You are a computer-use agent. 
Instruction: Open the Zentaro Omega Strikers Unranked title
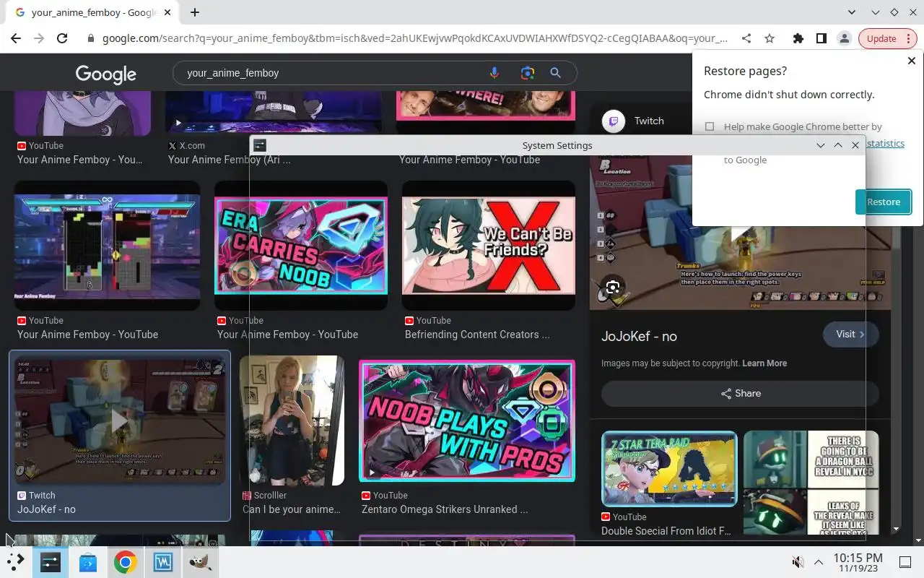tap(445, 509)
